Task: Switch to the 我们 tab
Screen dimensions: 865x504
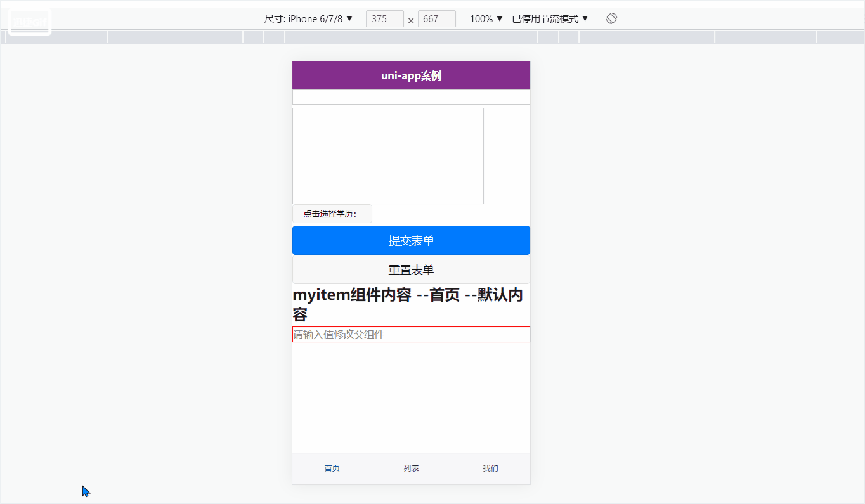Action: click(x=490, y=468)
